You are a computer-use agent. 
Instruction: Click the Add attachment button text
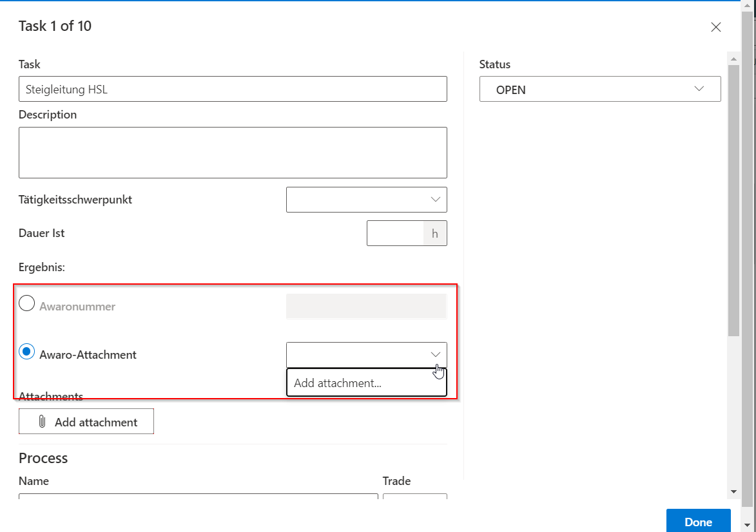[x=96, y=423]
